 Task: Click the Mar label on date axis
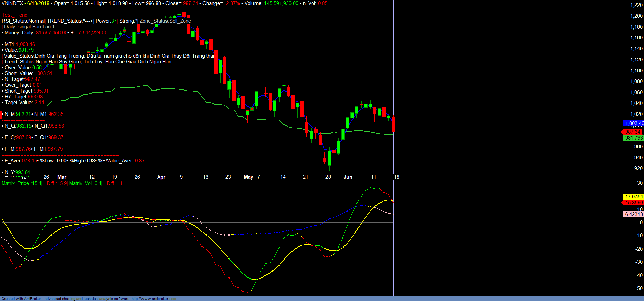click(x=62, y=177)
